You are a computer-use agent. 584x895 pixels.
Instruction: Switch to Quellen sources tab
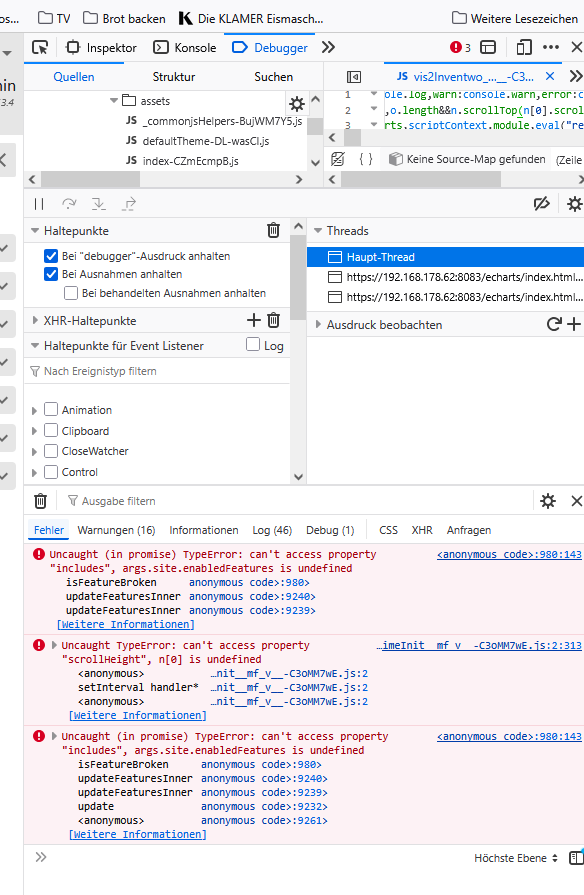coord(74,77)
